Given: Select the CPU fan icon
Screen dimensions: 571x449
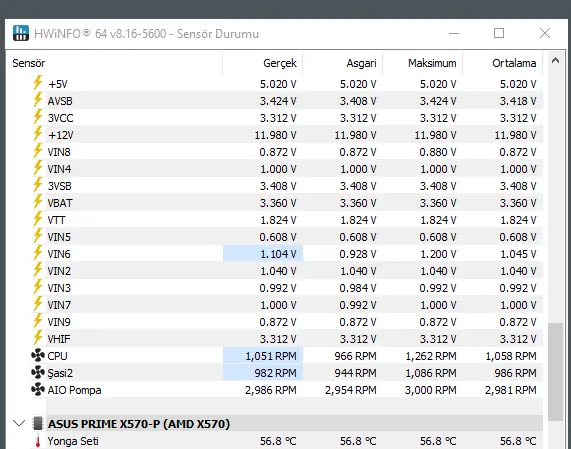Looking at the screenshot, I should tap(38, 355).
